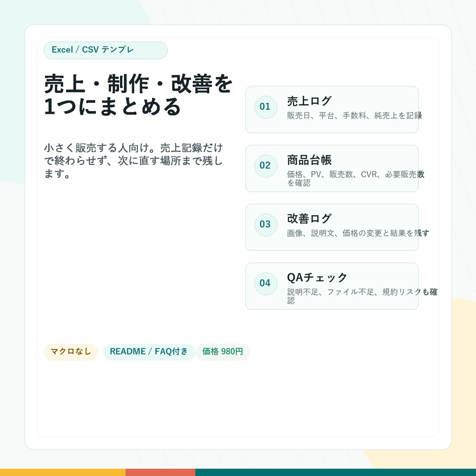Open the 改善ログ card title
Image resolution: width=476 pixels, height=476 pixels.
click(x=309, y=218)
